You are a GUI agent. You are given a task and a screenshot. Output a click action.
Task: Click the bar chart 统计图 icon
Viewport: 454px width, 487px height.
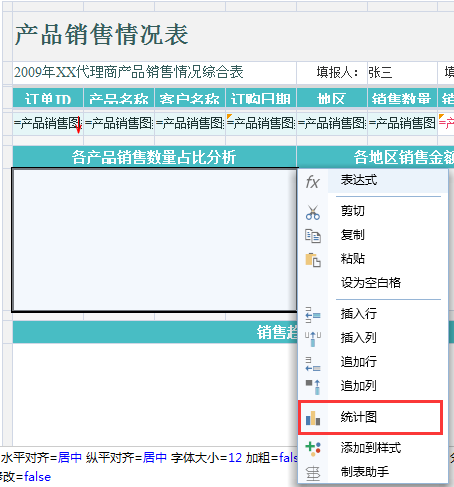point(313,418)
